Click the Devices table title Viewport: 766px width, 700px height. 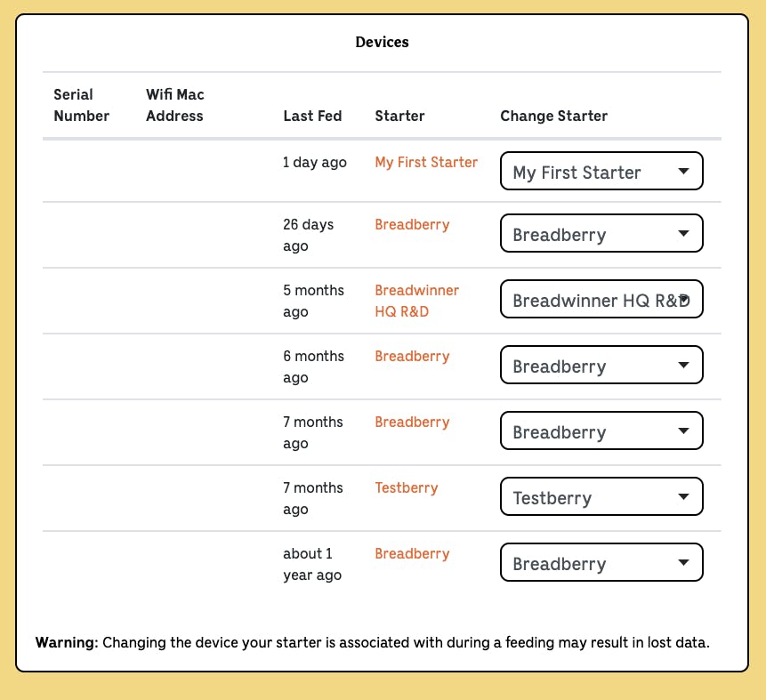coord(382,42)
